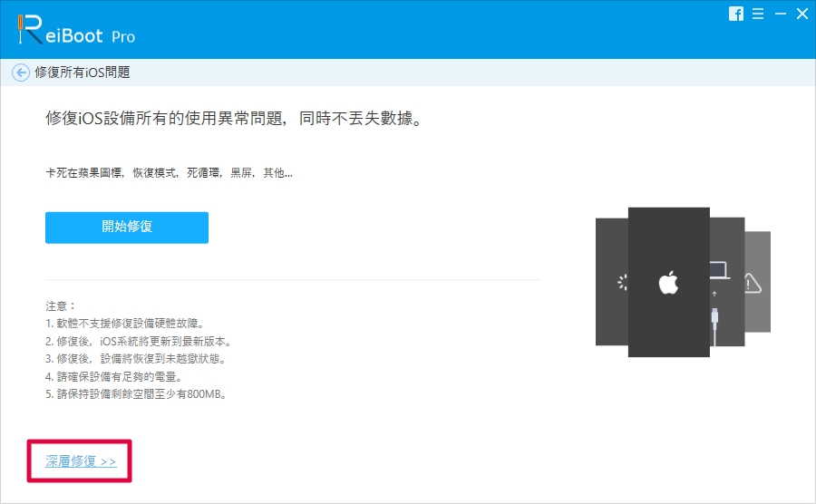Click the warning triangle device image

point(757,283)
